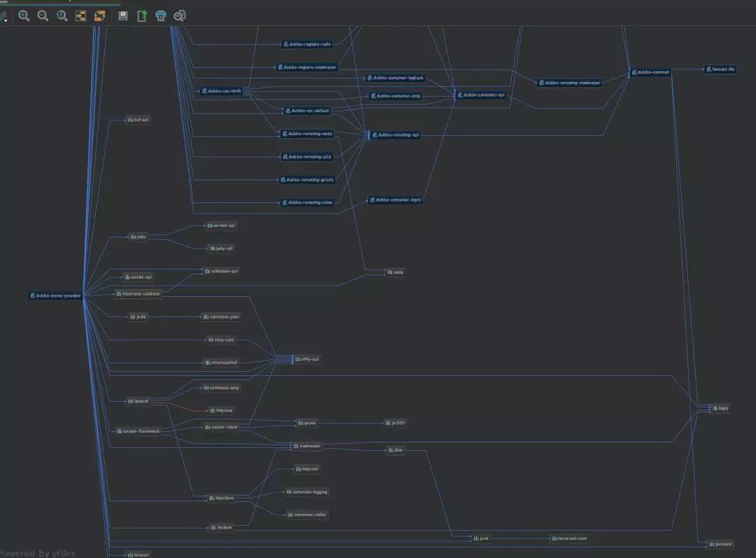756x558 pixels.
Task: Click the Fit Content layout icon
Action: click(80, 15)
